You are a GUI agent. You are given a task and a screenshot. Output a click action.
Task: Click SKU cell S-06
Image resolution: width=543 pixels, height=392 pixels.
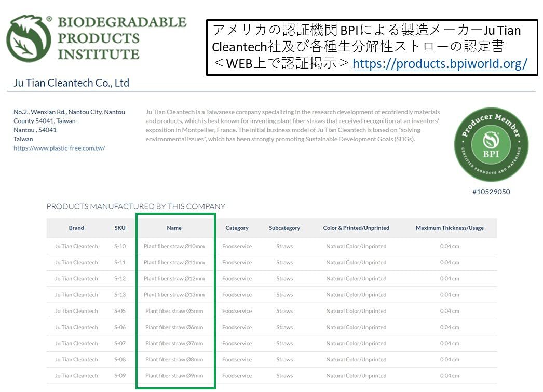(x=120, y=327)
